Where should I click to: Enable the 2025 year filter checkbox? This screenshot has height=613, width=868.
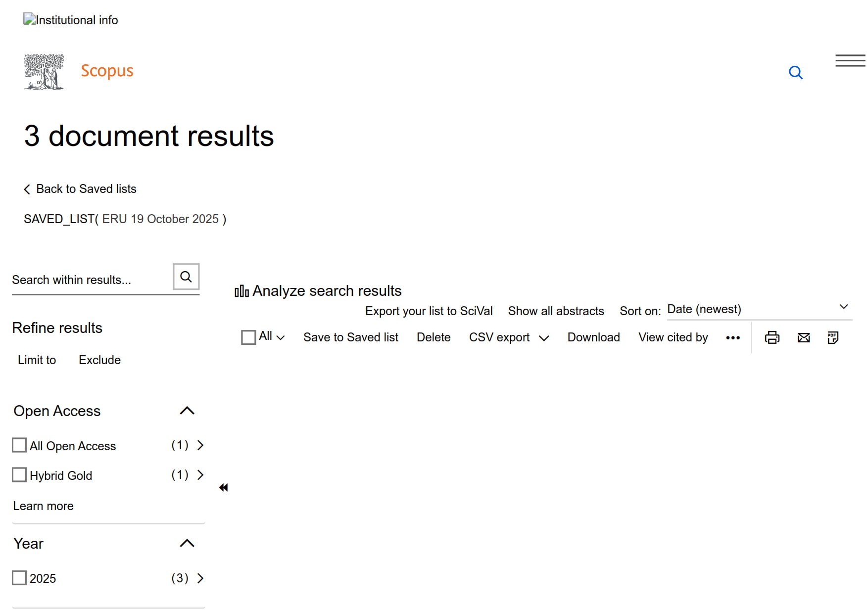coord(19,578)
